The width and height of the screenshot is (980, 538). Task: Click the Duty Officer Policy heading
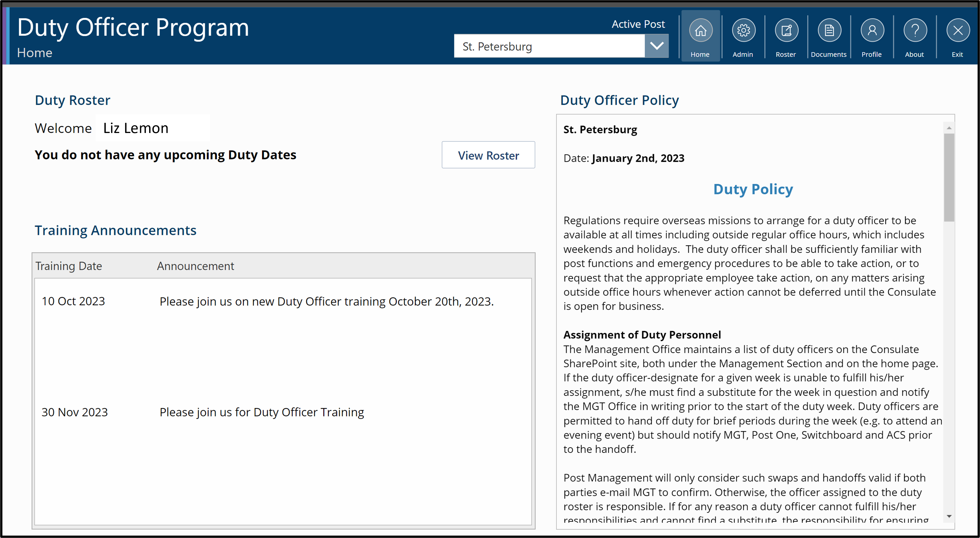619,100
